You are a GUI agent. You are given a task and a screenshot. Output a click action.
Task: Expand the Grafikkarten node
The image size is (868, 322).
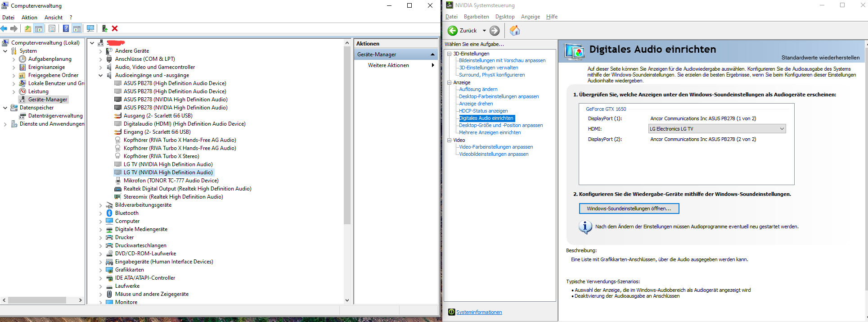point(101,270)
